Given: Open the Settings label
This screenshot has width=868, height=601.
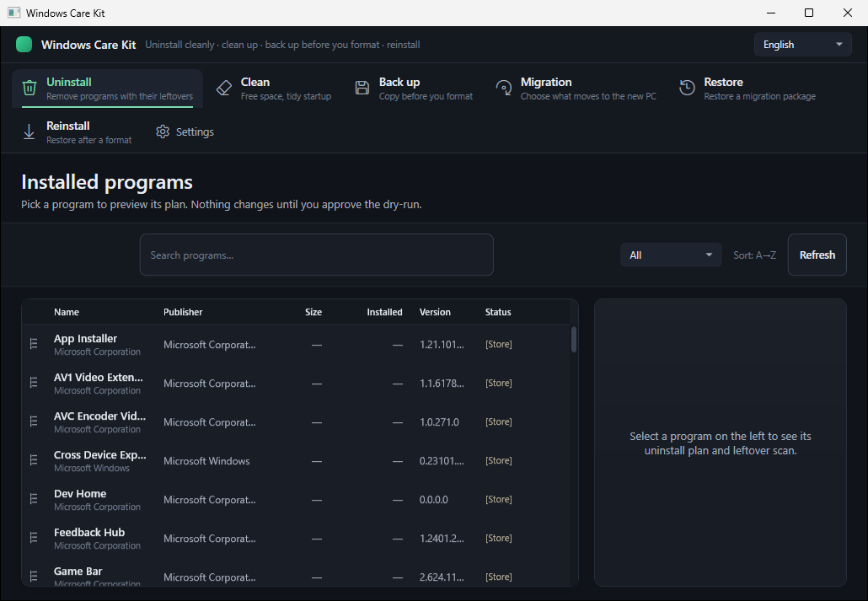Looking at the screenshot, I should pos(195,131).
